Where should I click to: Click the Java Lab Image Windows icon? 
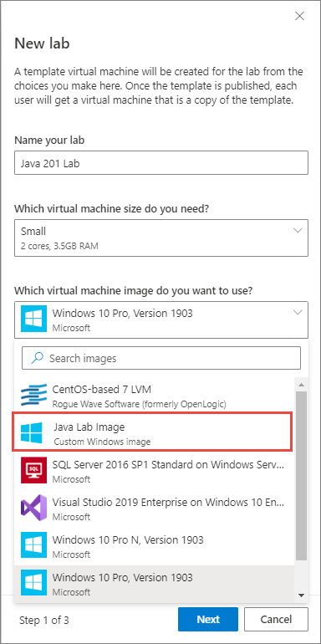click(31, 433)
